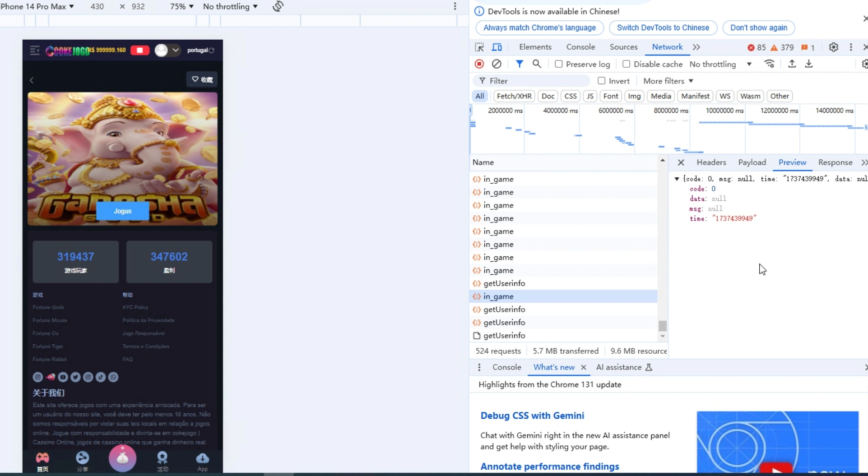
Task: Check the Invert filter checkbox
Action: [602, 81]
